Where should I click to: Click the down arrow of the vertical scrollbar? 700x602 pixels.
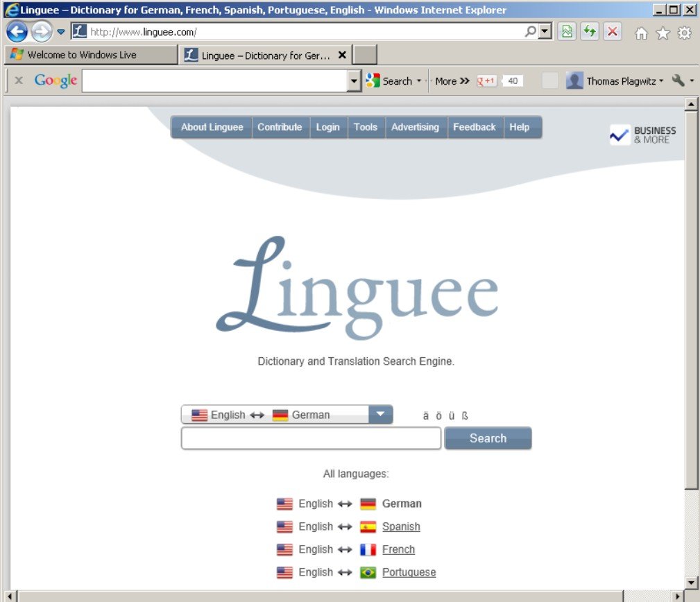691,581
